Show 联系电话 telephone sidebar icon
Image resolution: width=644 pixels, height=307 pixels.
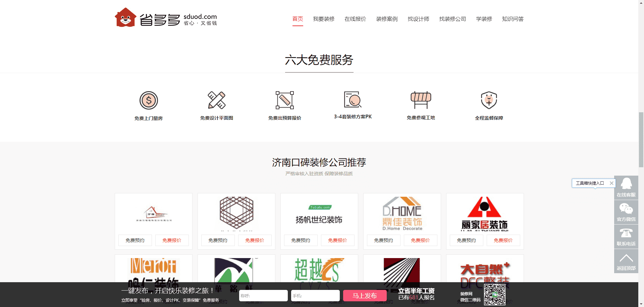626,237
